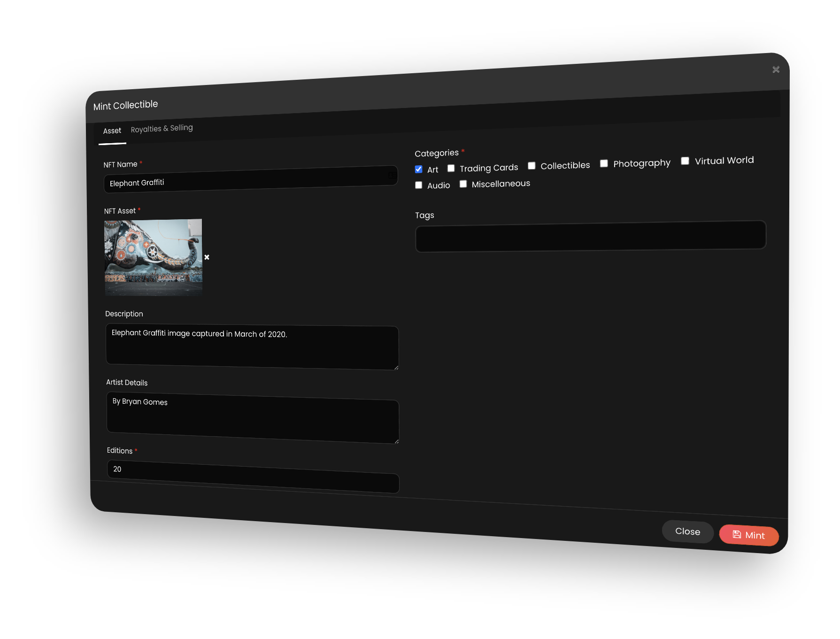Viewport: 840px width, 639px height.
Task: Enable the Trading Cards category
Action: pos(451,168)
